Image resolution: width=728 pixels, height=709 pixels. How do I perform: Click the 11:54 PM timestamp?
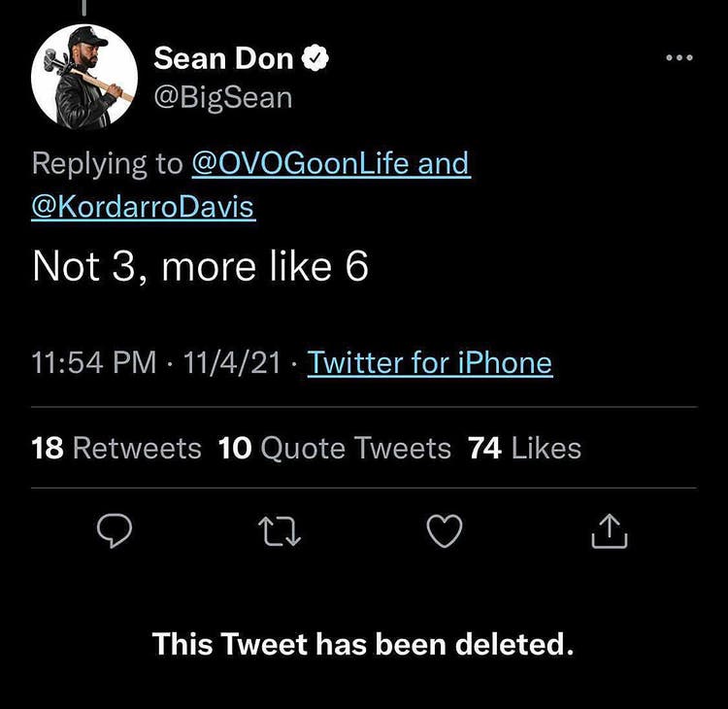[x=94, y=363]
